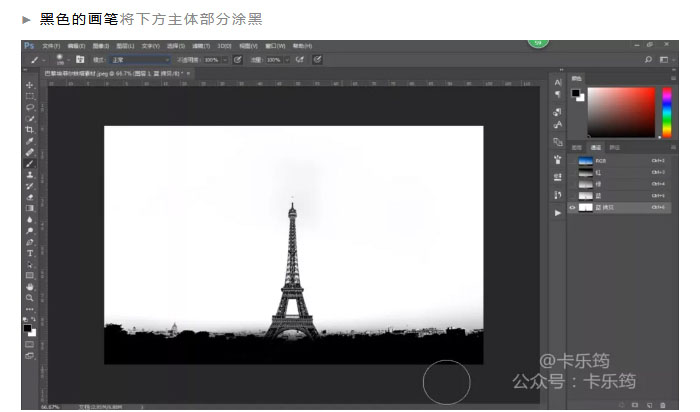700x412 pixels.
Task: Click inside the red color picker field
Action: [x=621, y=112]
